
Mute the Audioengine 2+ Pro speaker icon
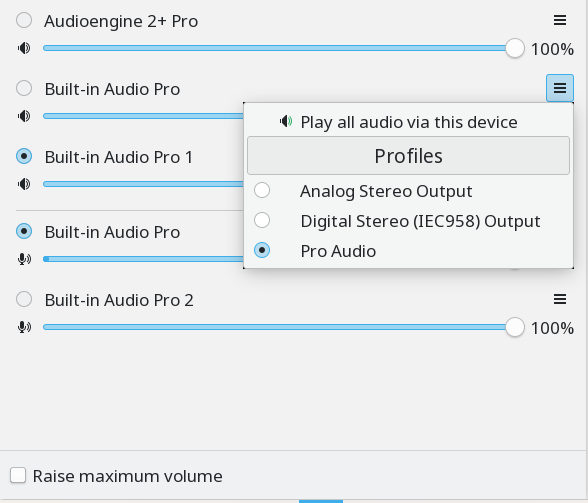(24, 48)
